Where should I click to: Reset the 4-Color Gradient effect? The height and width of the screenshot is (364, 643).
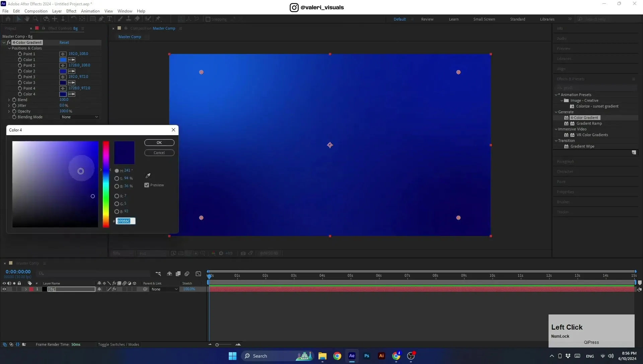click(x=64, y=42)
